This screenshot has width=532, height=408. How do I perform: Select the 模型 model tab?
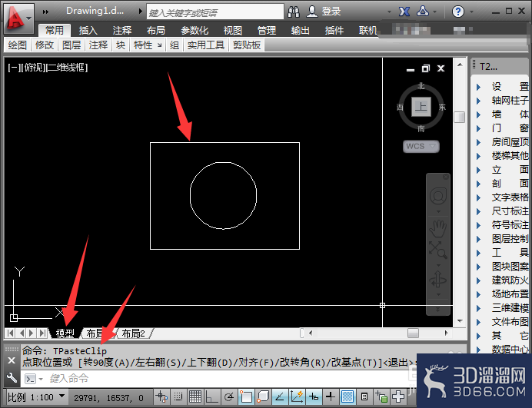coord(65,333)
